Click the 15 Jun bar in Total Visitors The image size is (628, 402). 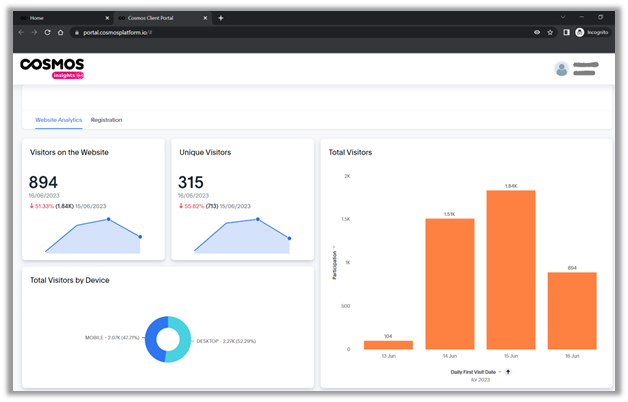tap(511, 270)
